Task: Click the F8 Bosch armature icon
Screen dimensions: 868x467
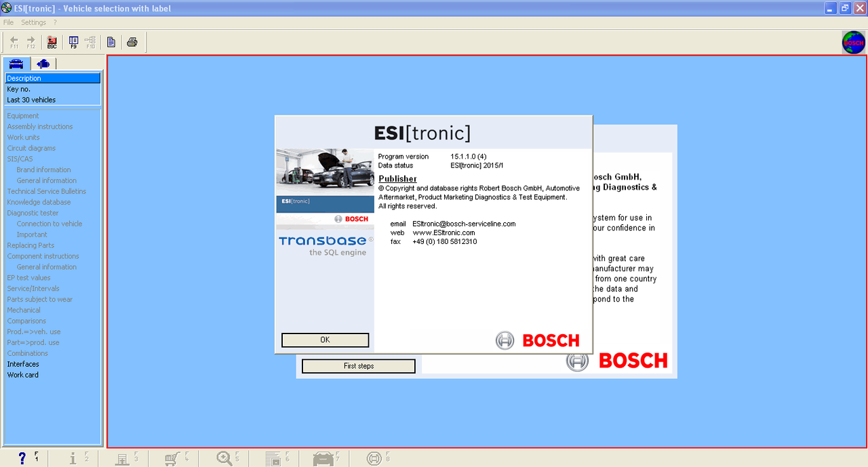Action: [374, 458]
